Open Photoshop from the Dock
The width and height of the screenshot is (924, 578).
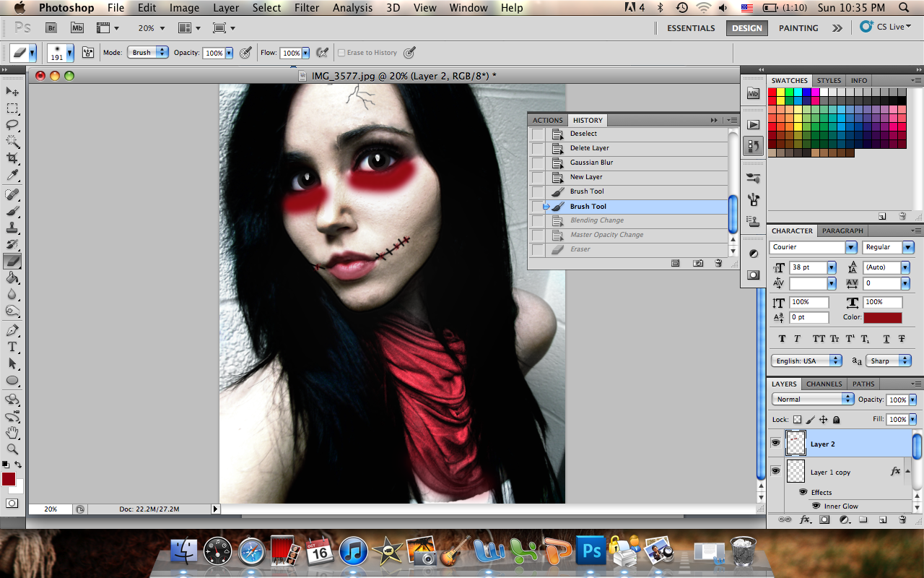point(592,552)
